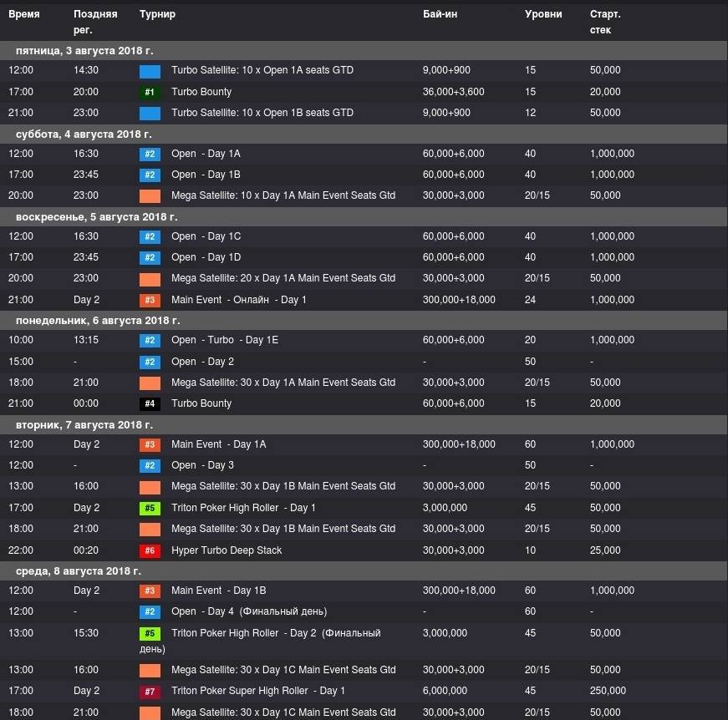Click the Турнир column header
This screenshot has height=720, width=728.
157,15
